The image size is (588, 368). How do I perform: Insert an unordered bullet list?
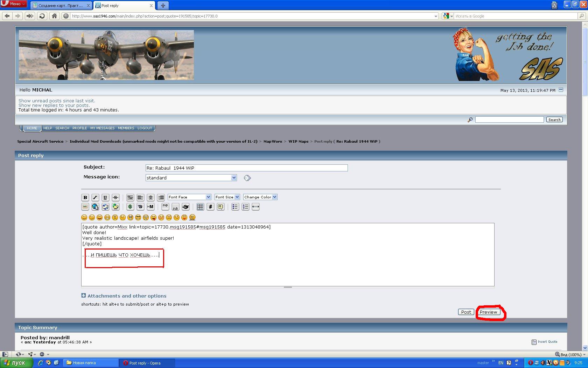(235, 207)
